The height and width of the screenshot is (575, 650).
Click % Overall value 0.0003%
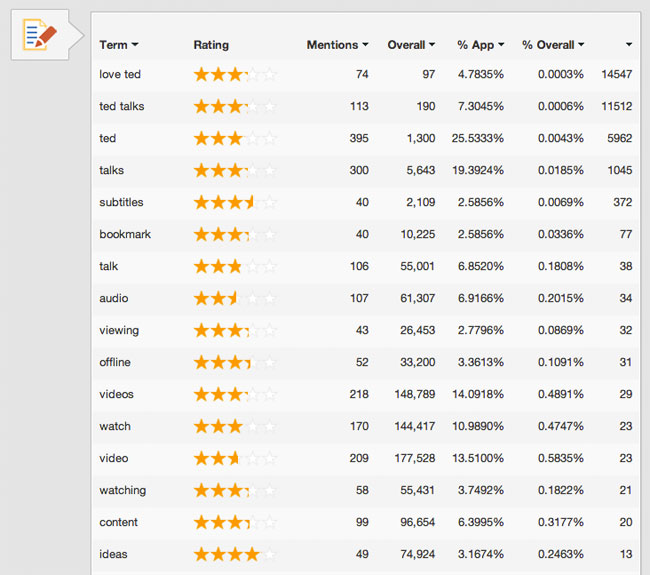560,74
